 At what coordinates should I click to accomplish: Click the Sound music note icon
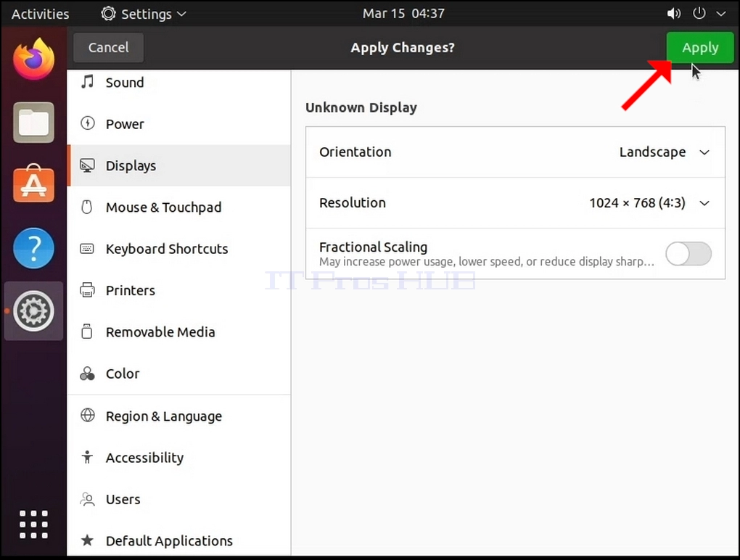87,82
